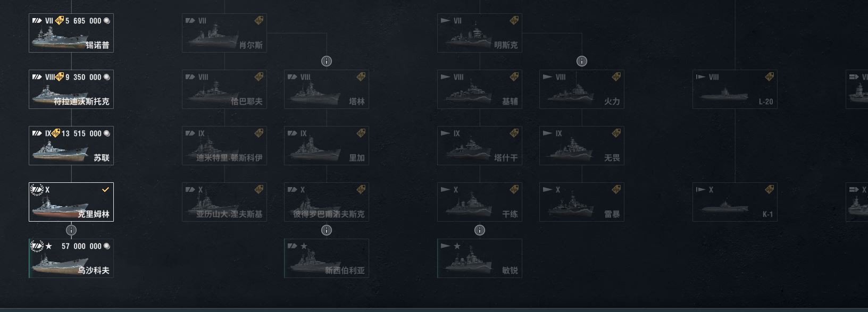Click the discount tag on the 肖尔斯 tile

259,21
